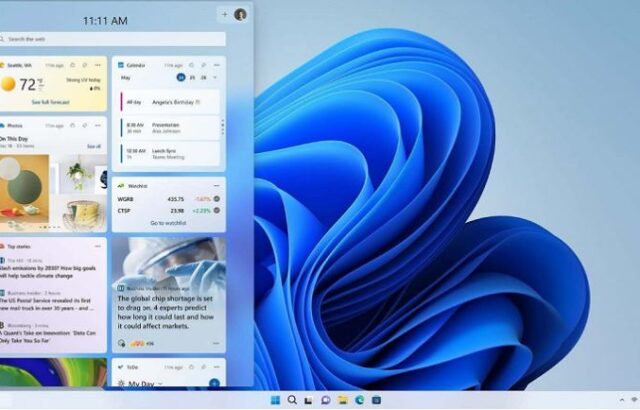Open Task View on the taskbar
The image size is (640, 410).
[309, 401]
